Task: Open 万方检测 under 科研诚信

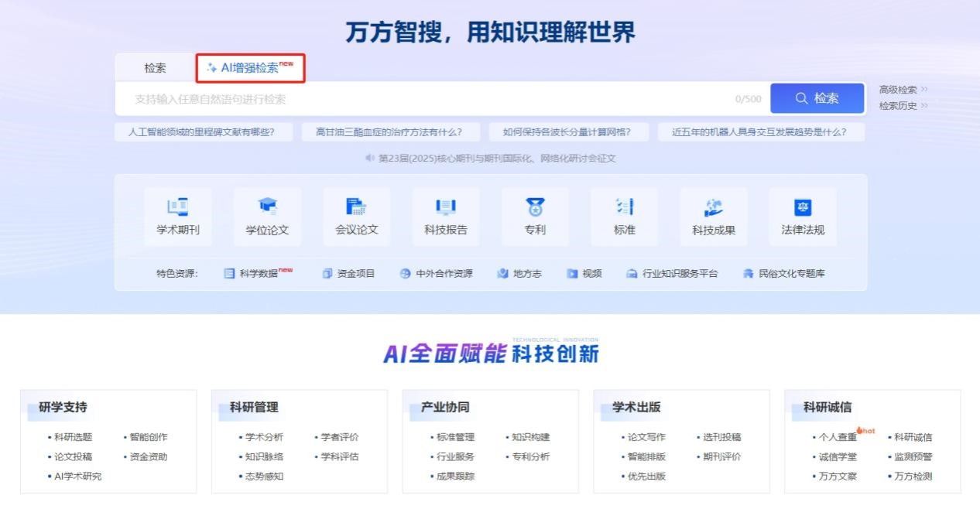Action: (x=913, y=476)
